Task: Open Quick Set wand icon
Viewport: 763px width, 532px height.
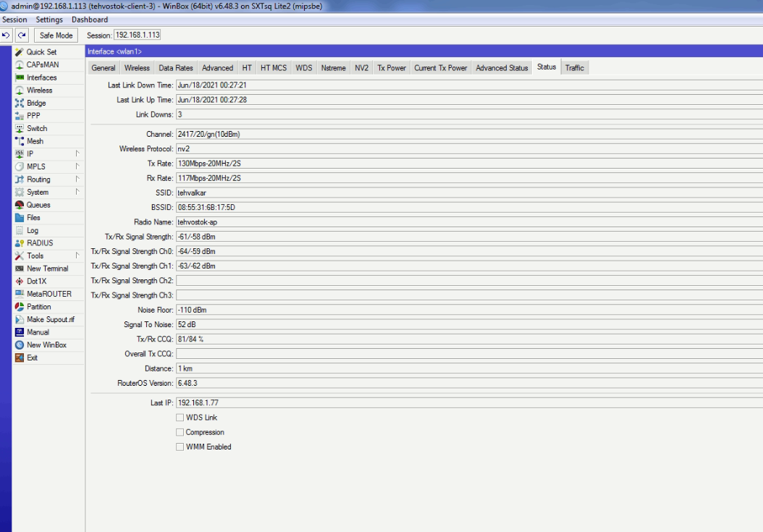Action: (x=19, y=52)
